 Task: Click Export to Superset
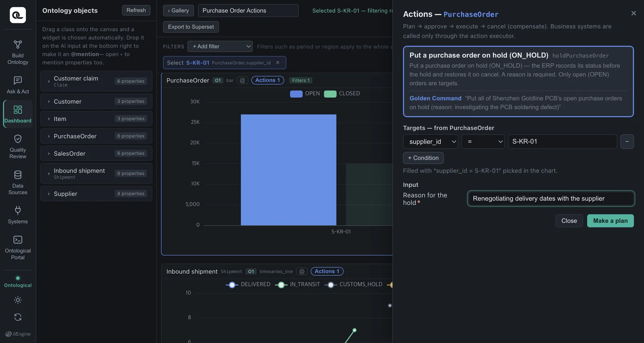pos(191,27)
